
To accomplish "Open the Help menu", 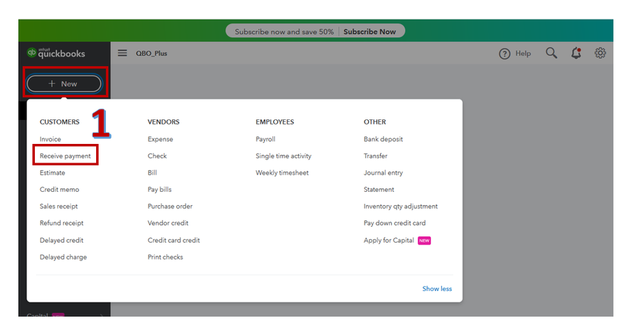I will 515,54.
